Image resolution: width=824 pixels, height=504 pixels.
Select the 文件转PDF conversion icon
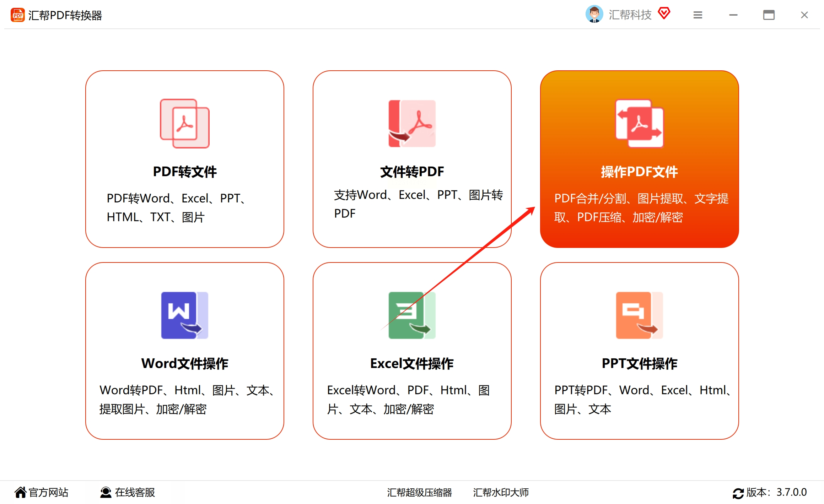tap(412, 123)
